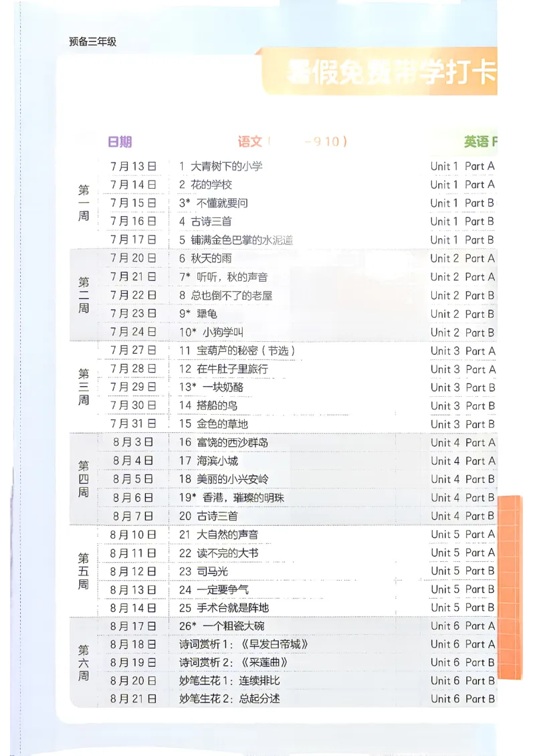
Task: Select the date "8月7日"
Action: (134, 516)
